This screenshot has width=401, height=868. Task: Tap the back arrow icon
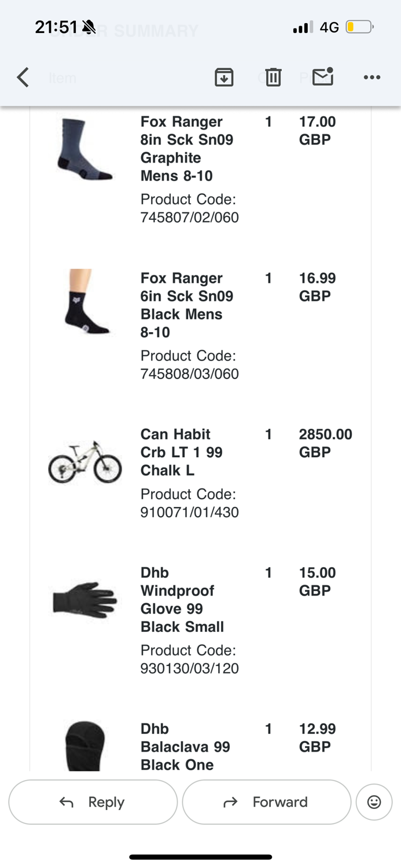coord(23,77)
